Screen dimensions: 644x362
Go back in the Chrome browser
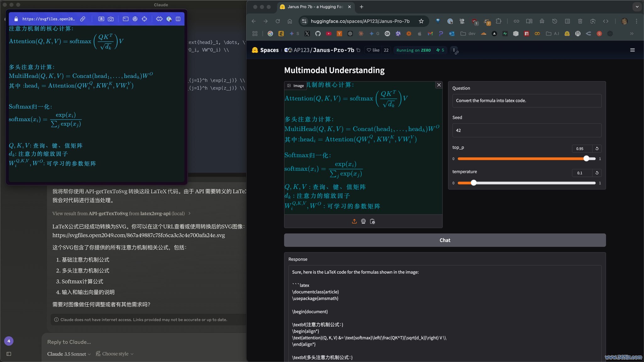pyautogui.click(x=254, y=21)
